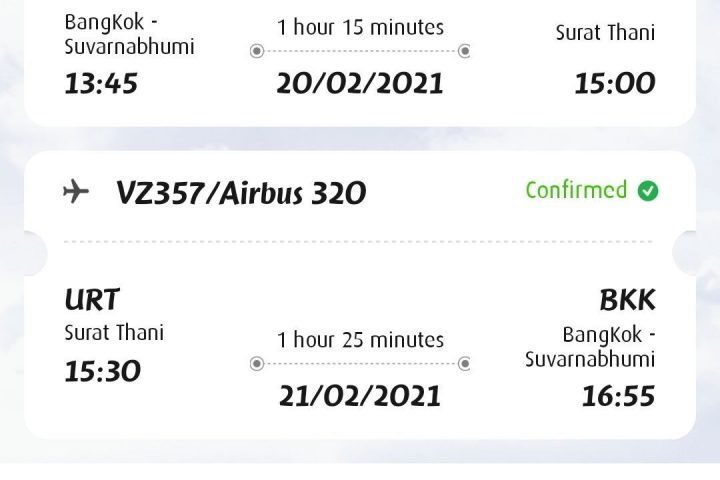The image size is (720, 480).
Task: Tap the URT airport code
Action: coord(92,300)
